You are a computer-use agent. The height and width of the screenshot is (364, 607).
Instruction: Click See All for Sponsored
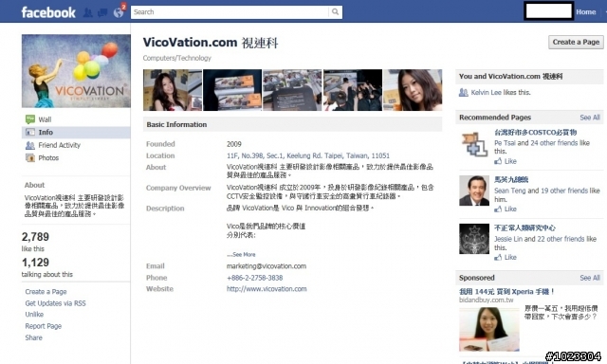pos(590,278)
